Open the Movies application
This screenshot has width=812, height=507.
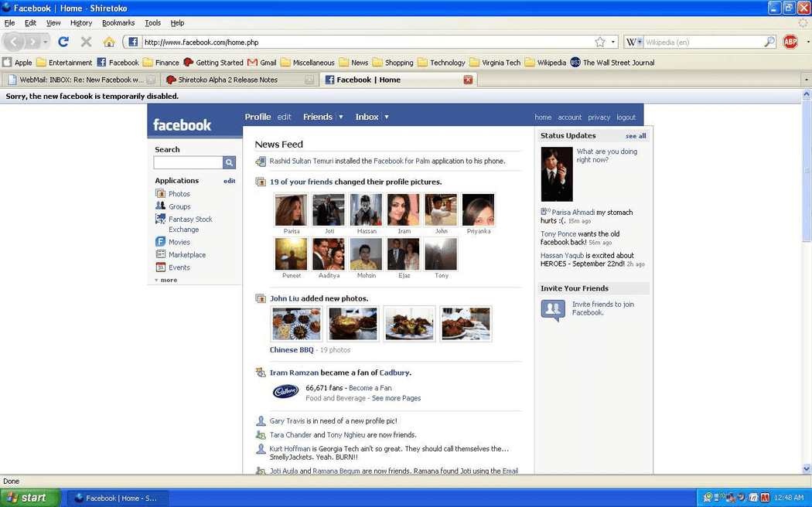179,241
